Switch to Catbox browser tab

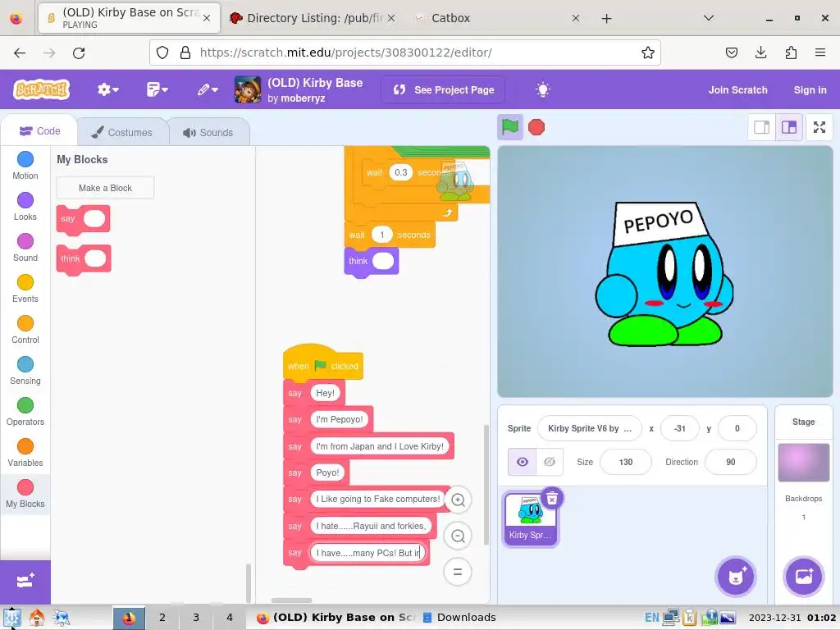click(x=497, y=18)
